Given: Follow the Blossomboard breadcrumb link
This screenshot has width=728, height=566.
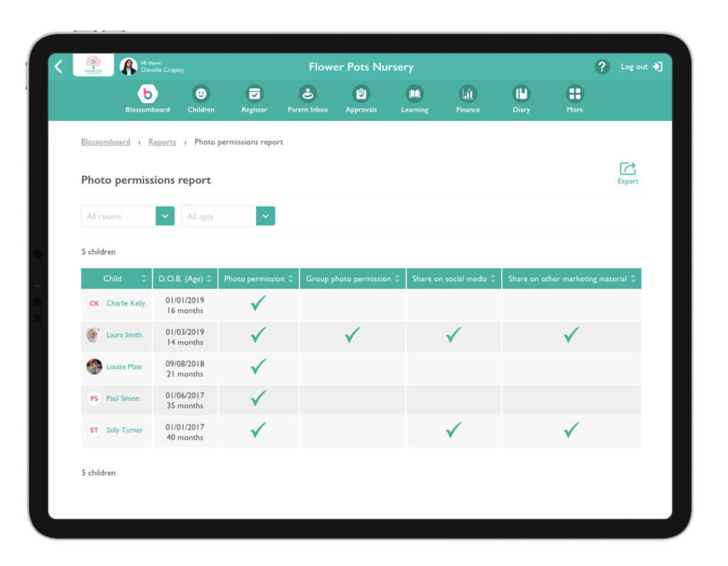Looking at the screenshot, I should click(105, 142).
